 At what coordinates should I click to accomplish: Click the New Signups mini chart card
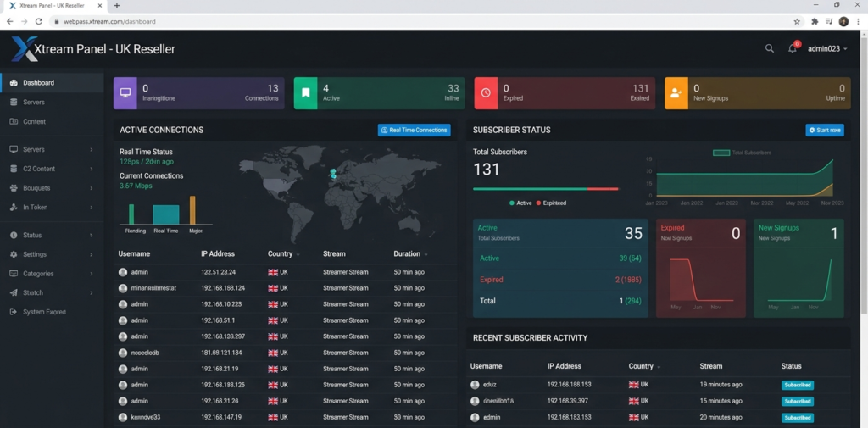[x=798, y=269]
